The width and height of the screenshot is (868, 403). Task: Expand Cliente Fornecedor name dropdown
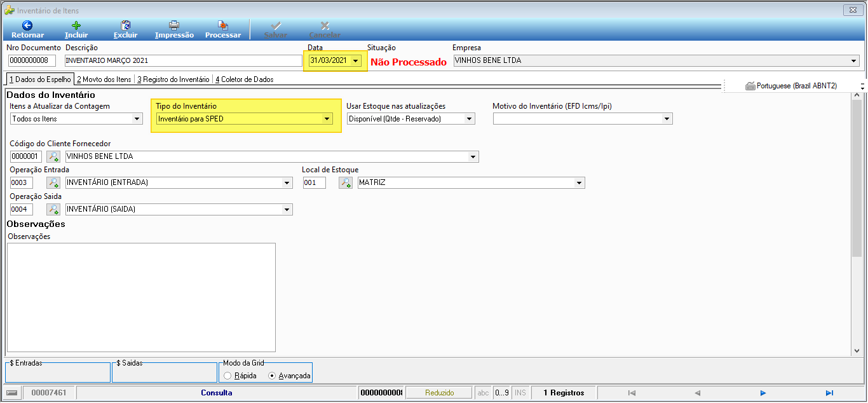coord(473,156)
